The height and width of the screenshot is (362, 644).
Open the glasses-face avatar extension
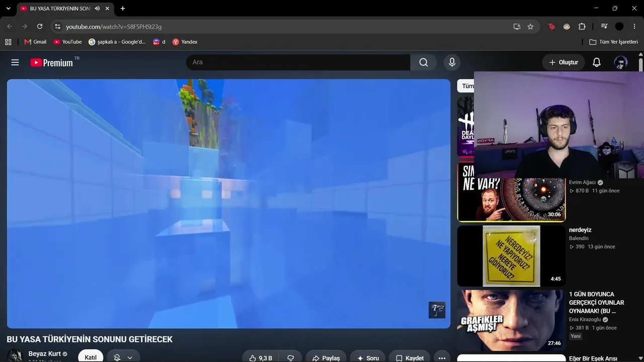pos(567,27)
